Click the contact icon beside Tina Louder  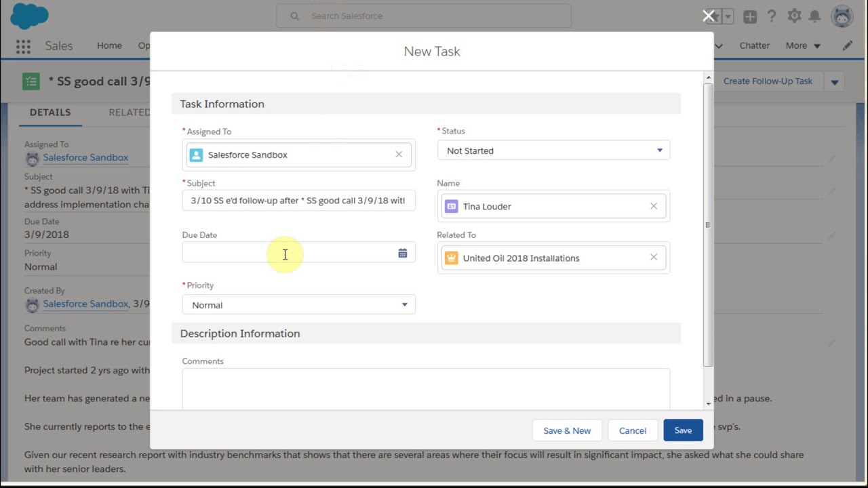pyautogui.click(x=451, y=206)
